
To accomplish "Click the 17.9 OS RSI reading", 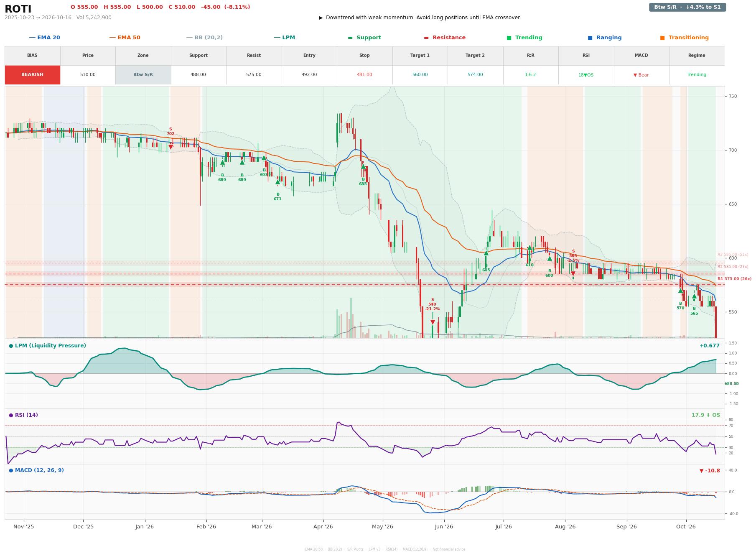I will coord(705,415).
